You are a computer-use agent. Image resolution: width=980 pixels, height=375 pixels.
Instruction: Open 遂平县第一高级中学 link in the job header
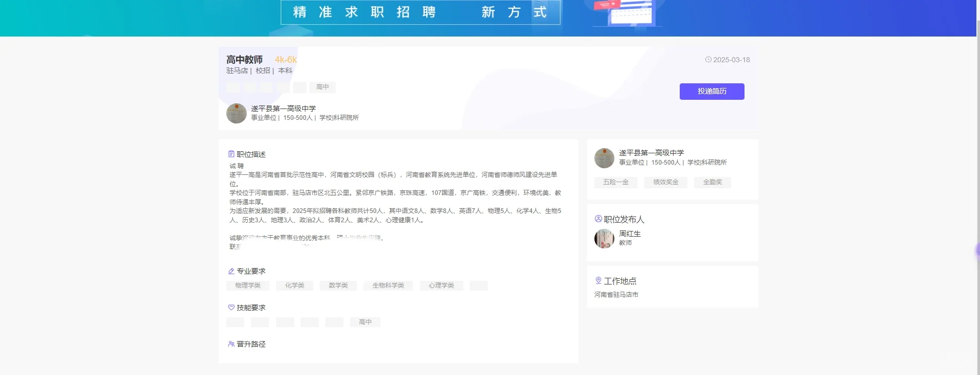(283, 109)
